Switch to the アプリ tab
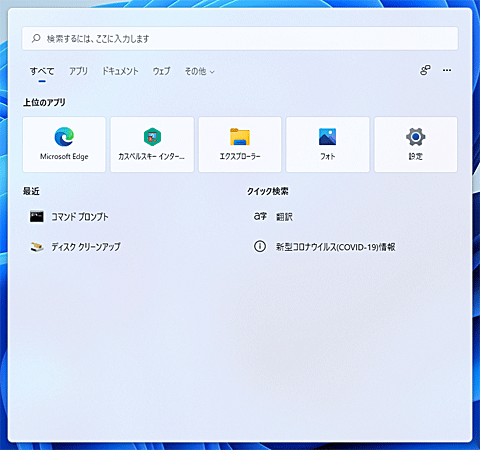 [x=78, y=71]
